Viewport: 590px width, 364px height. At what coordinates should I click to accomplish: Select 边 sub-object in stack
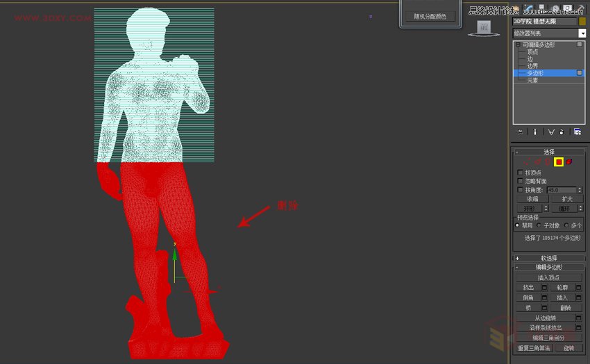pyautogui.click(x=530, y=59)
